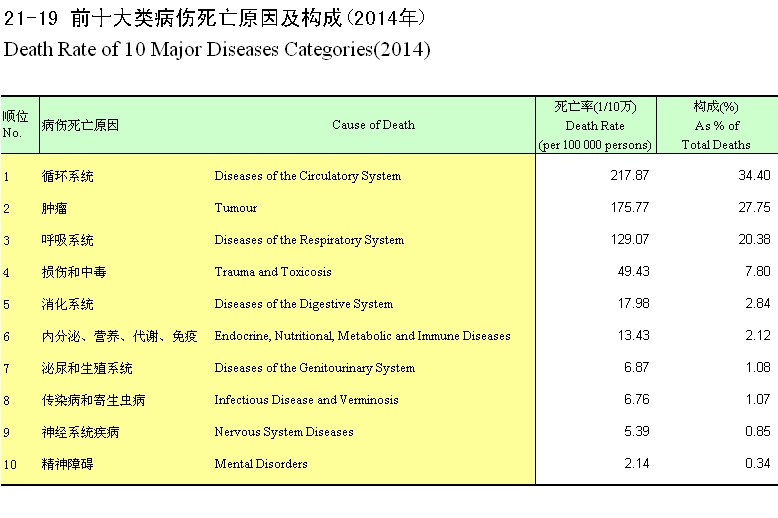Click percentage value 1.08

click(x=758, y=368)
